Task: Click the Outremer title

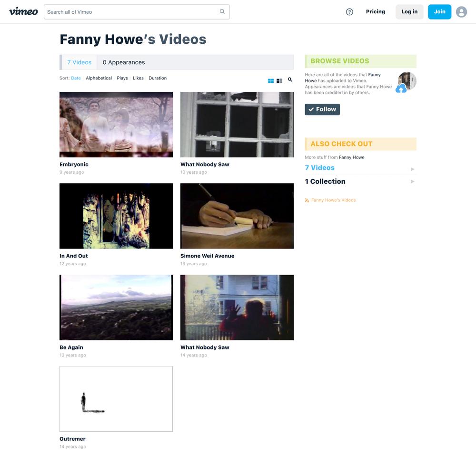Action: tap(72, 439)
